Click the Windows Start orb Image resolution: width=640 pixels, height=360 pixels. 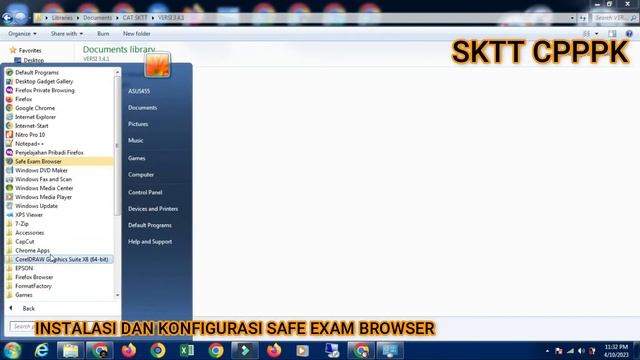12,351
